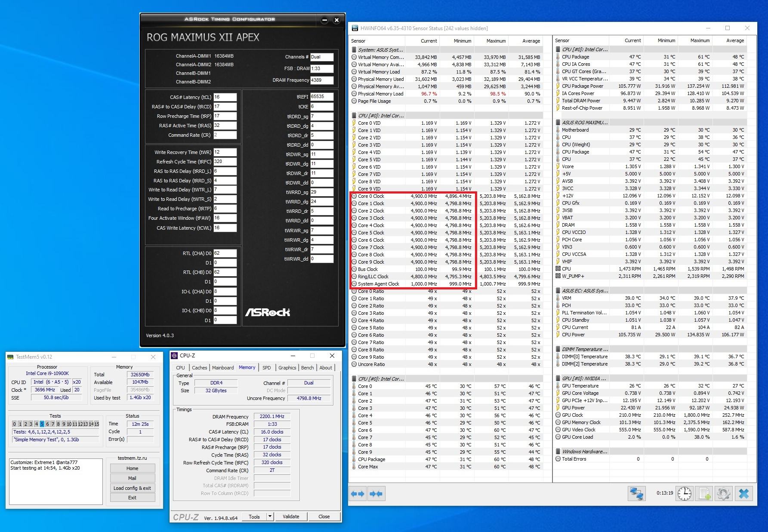Viewport: 768px width, 532px height.
Task: Click the lightning icon beside Vcore row
Action: coord(558,166)
